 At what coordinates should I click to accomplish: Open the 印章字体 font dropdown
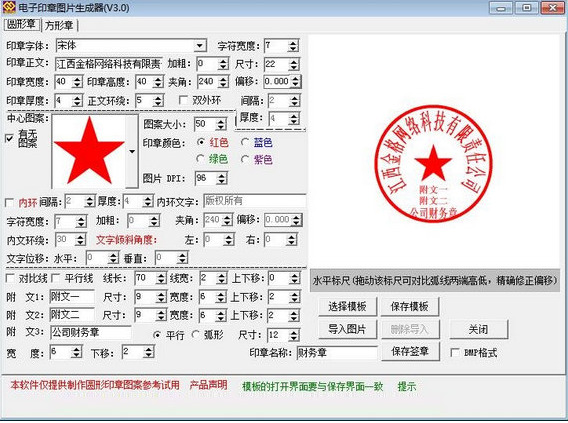tap(200, 46)
